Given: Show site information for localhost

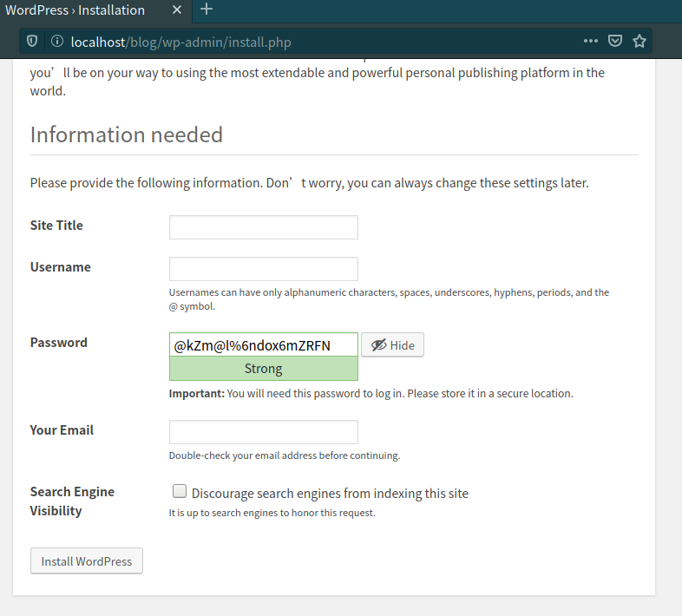Looking at the screenshot, I should pos(57,41).
